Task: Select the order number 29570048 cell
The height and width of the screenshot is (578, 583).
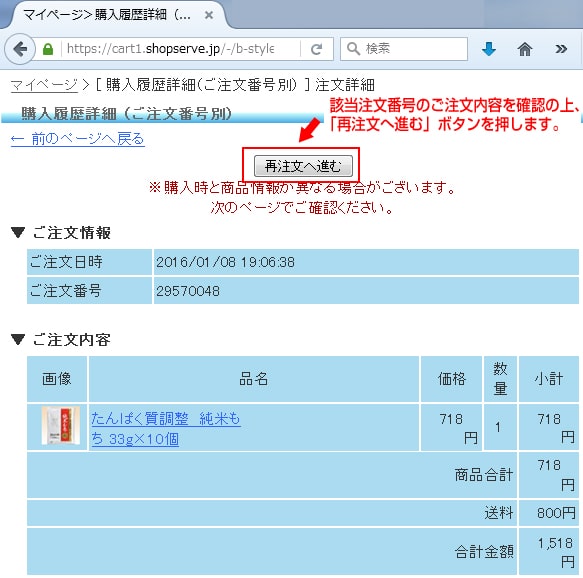Action: tap(366, 291)
